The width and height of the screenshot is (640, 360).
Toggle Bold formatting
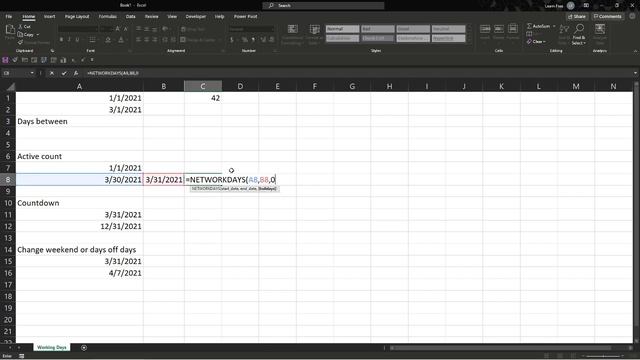coord(61,40)
